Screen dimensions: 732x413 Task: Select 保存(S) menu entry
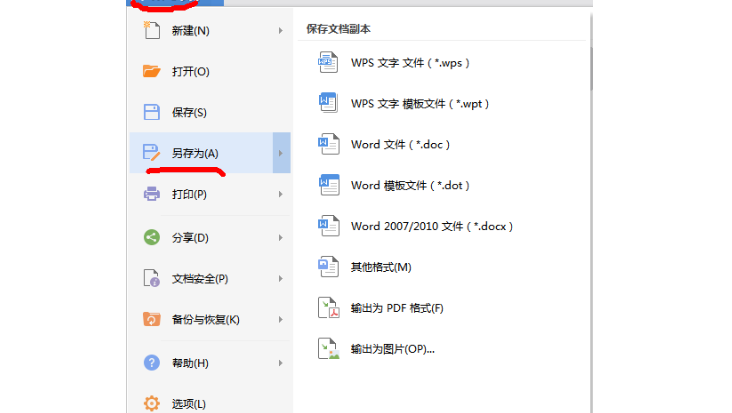point(210,112)
